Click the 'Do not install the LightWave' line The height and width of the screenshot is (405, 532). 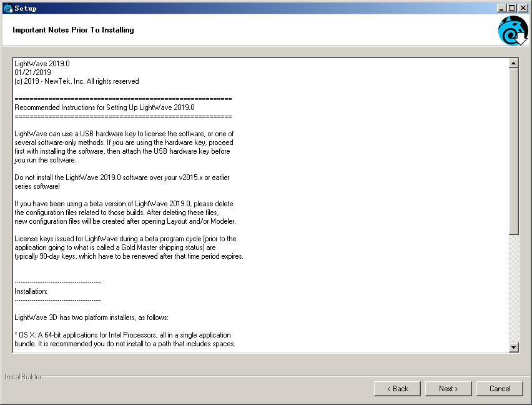(x=122, y=177)
